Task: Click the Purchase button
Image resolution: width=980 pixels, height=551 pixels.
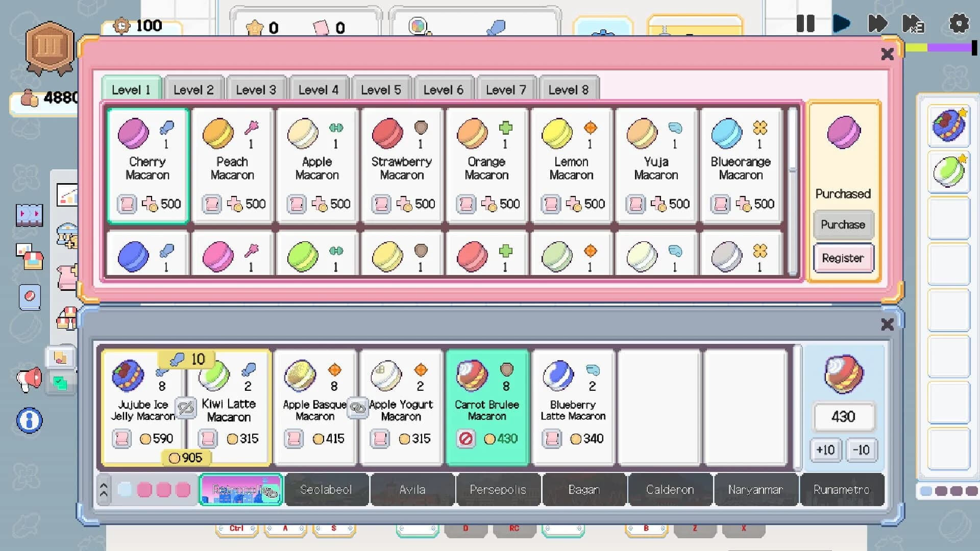Action: (x=843, y=224)
